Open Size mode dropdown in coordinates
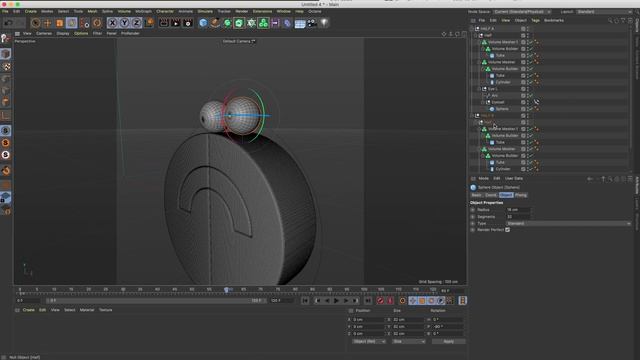The width and height of the screenshot is (640, 360). (x=409, y=341)
